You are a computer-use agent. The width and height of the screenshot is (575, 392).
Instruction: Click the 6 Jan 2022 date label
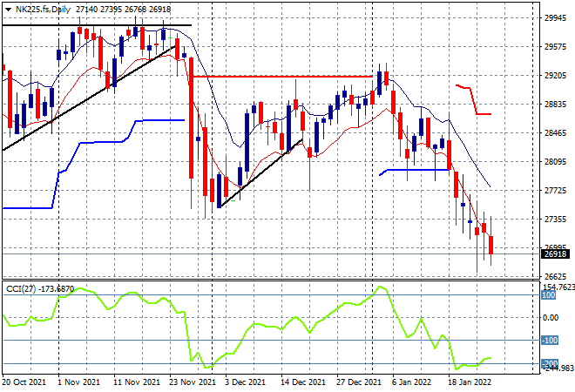click(x=411, y=382)
